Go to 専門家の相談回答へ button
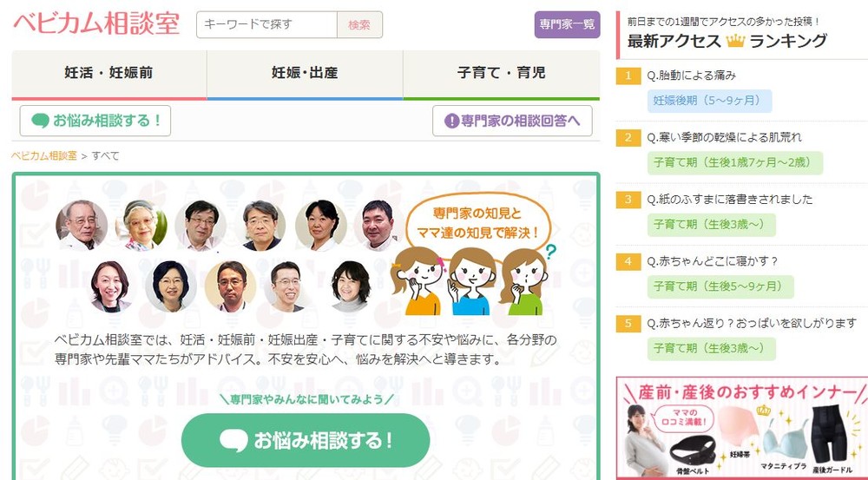 click(x=512, y=121)
